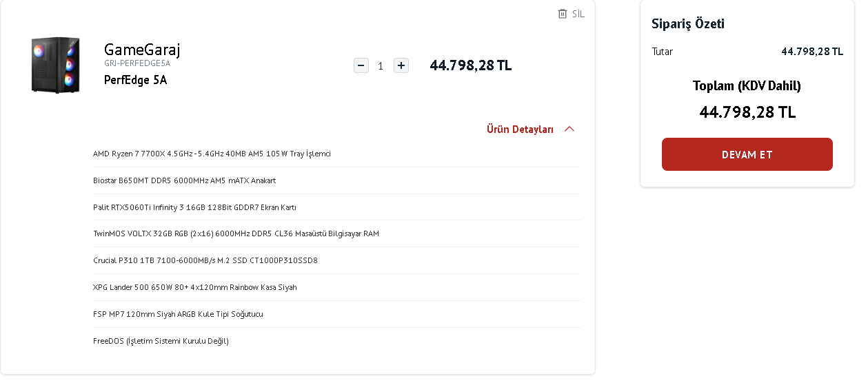This screenshot has width=868, height=385.
Task: Select the GRJ-PERFEDGE5A product code
Action: click(x=137, y=63)
